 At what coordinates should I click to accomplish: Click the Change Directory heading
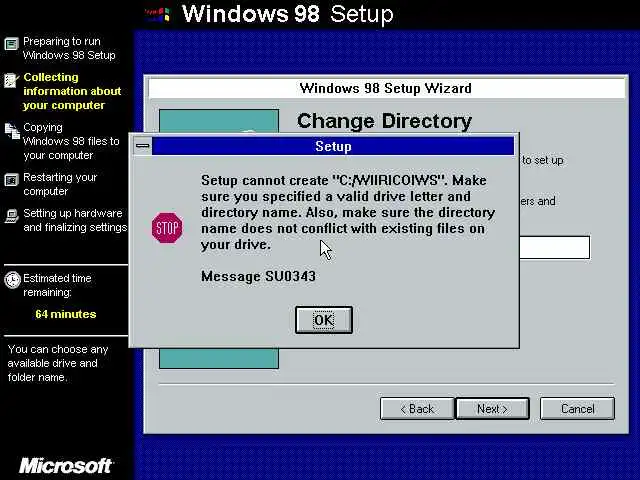[384, 121]
